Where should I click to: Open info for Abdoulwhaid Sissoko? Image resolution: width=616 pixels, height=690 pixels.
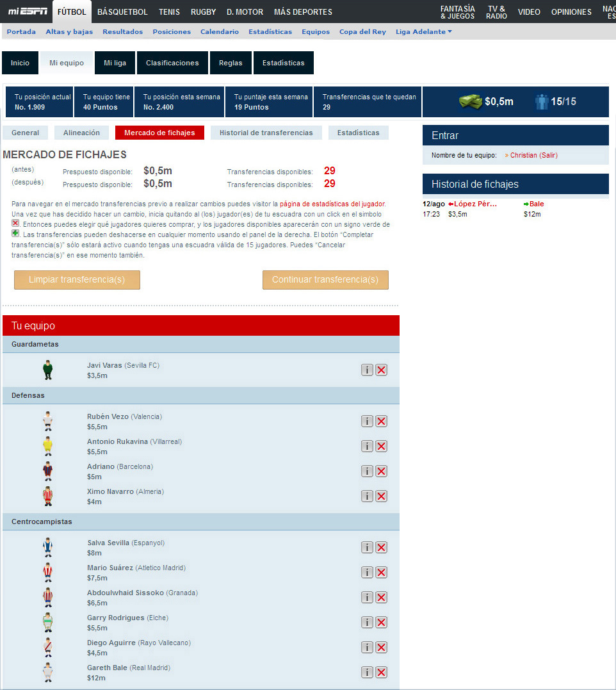(x=367, y=598)
